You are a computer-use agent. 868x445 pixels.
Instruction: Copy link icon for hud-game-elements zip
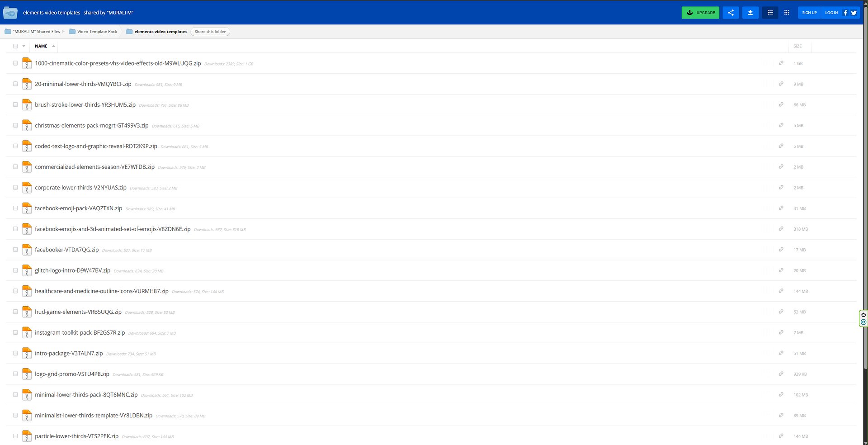pos(781,312)
